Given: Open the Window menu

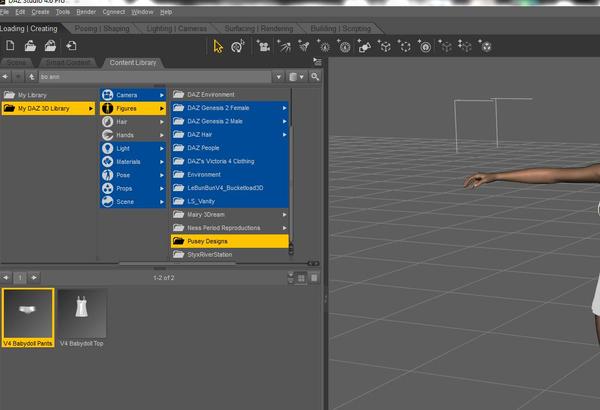Looking at the screenshot, I should coord(142,12).
